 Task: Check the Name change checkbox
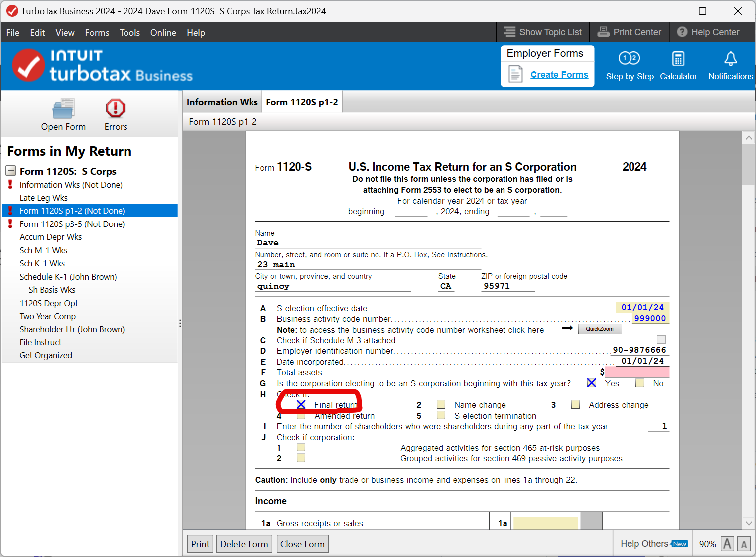pos(441,404)
